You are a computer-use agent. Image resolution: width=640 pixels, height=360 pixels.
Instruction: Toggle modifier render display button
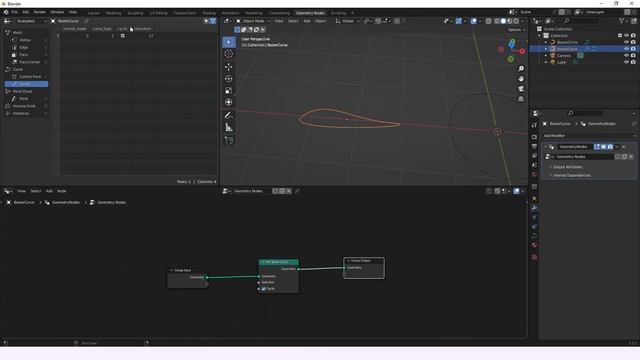610,147
